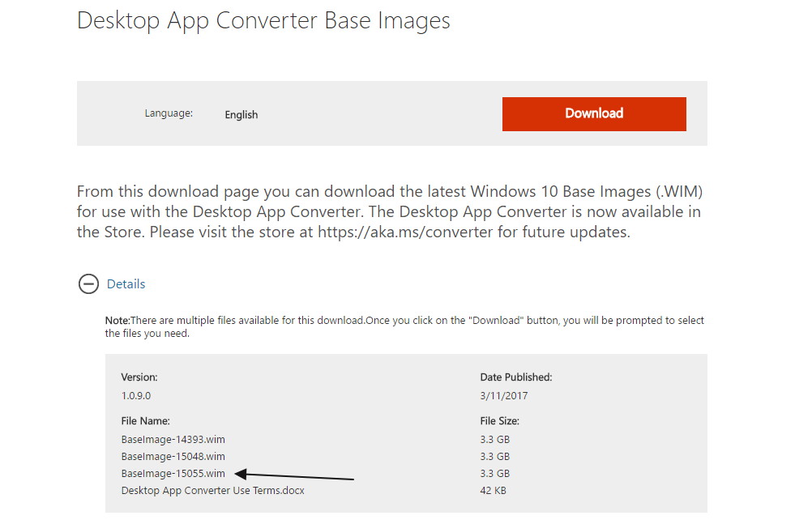
Task: Click the Details link text
Action: pos(126,283)
